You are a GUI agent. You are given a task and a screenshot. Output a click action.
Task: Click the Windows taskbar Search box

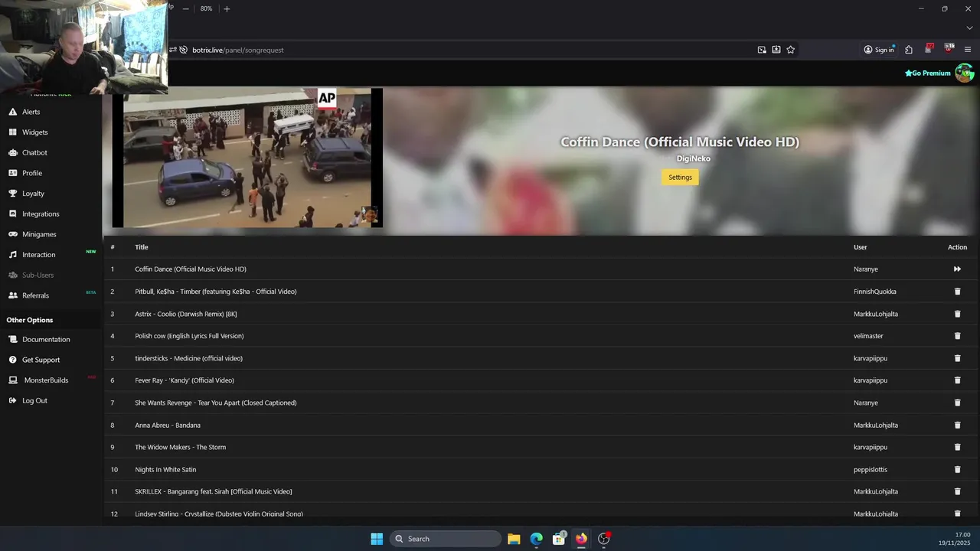446,539
